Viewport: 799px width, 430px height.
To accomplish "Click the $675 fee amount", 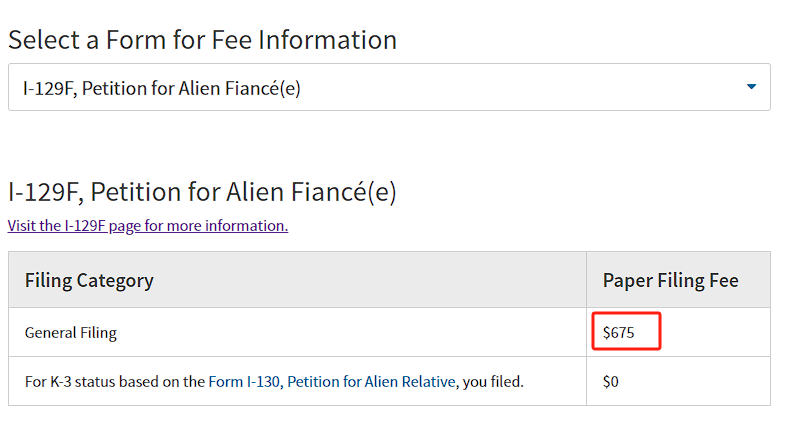I will [x=619, y=333].
